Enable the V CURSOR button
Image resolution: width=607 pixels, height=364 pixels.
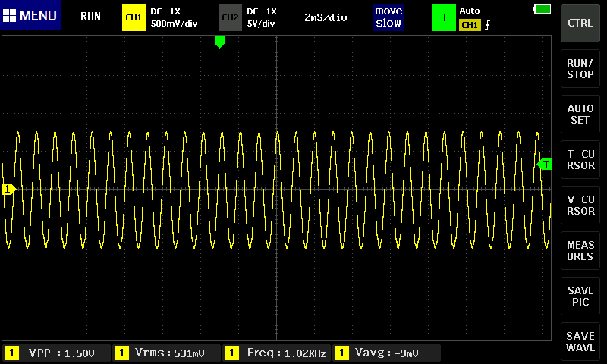(x=580, y=206)
